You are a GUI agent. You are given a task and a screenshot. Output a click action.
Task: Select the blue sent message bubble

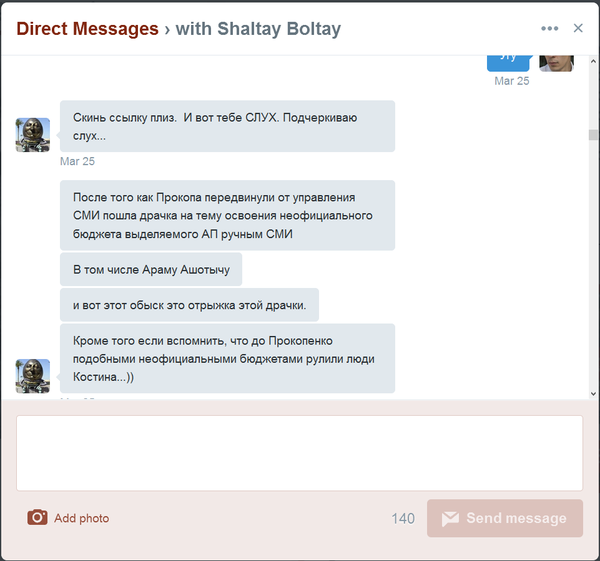tap(508, 62)
